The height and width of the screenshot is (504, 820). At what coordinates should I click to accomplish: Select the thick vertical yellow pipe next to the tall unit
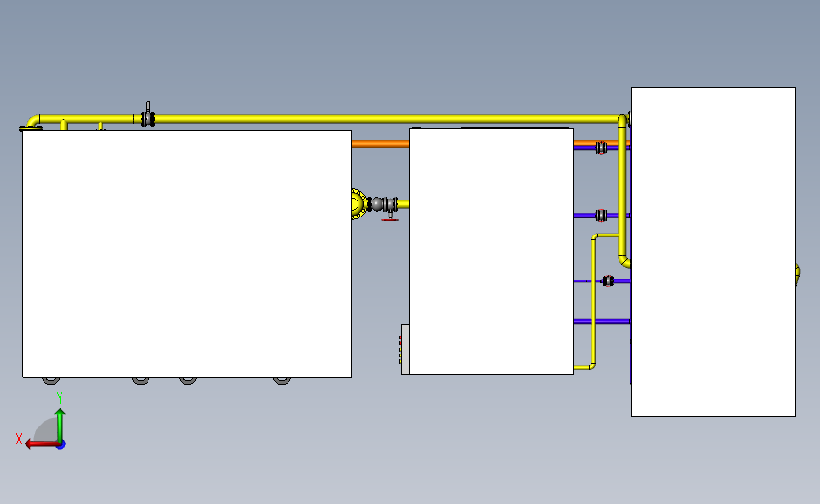621,191
